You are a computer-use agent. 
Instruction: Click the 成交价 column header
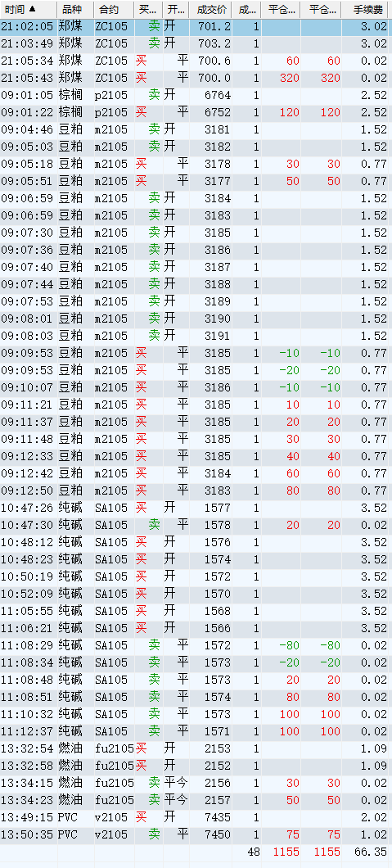coord(210,9)
